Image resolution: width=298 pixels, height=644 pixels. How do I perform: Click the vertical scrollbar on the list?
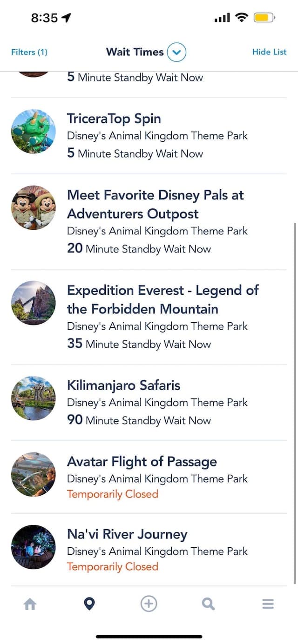[295, 402]
